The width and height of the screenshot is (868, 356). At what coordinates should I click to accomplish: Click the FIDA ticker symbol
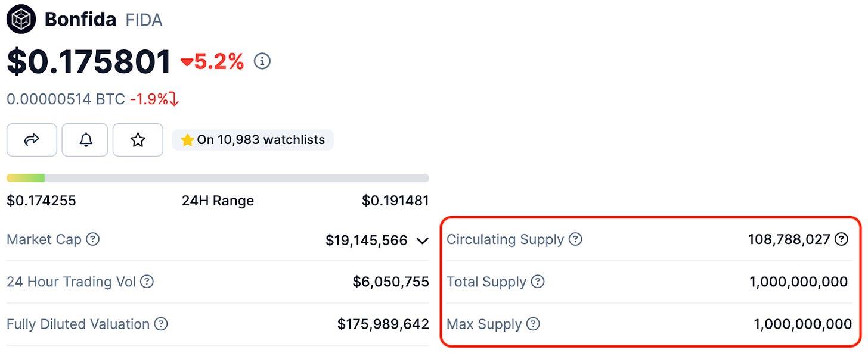point(144,20)
